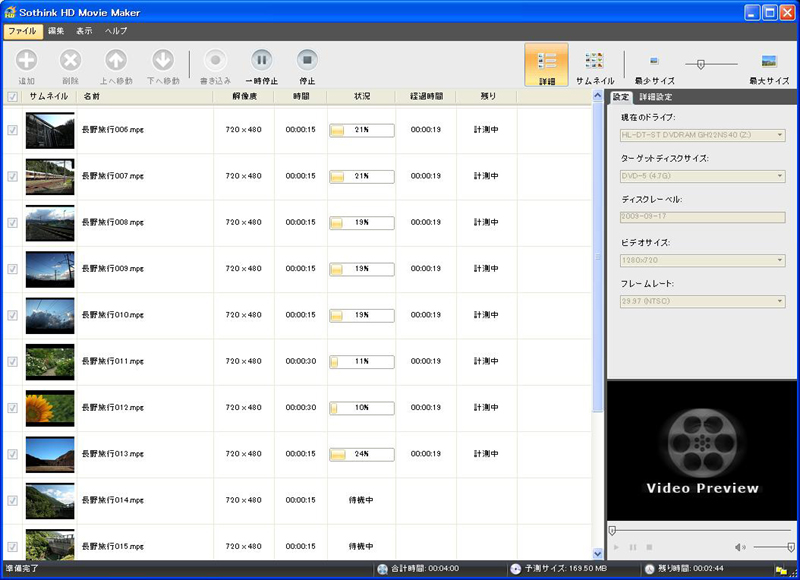Click the 解像度 column header
Viewport: 800px width, 580px height.
pyautogui.click(x=243, y=97)
